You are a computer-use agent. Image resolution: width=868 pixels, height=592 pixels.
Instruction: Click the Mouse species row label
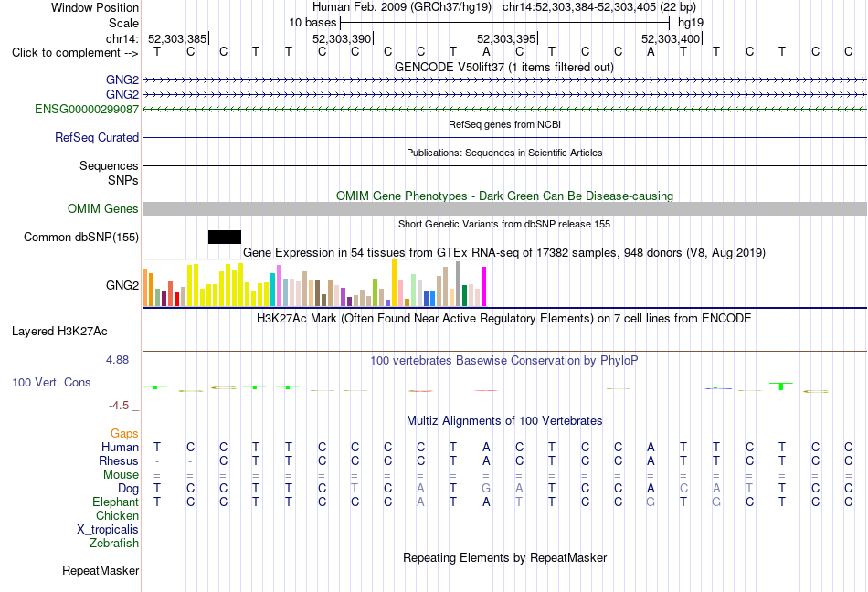[121, 475]
